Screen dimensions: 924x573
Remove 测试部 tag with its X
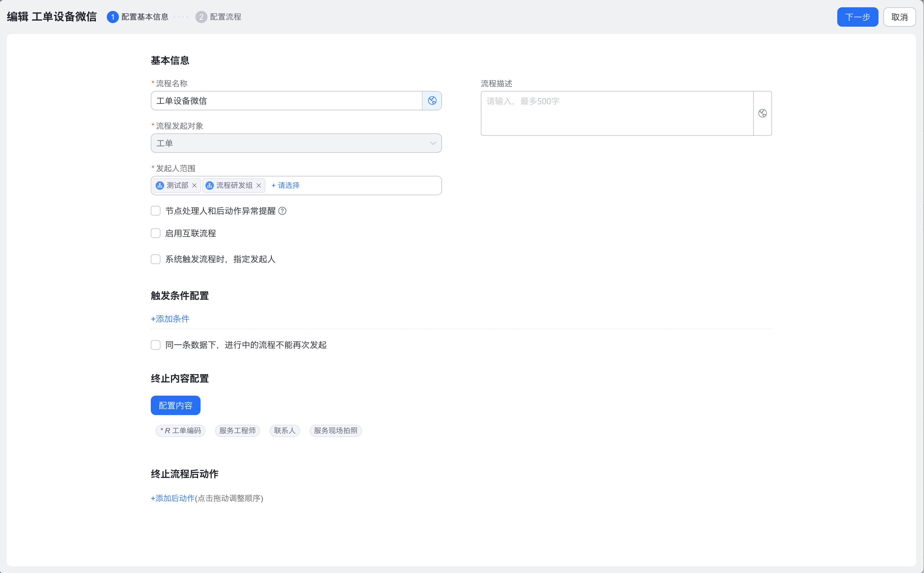pyautogui.click(x=194, y=185)
